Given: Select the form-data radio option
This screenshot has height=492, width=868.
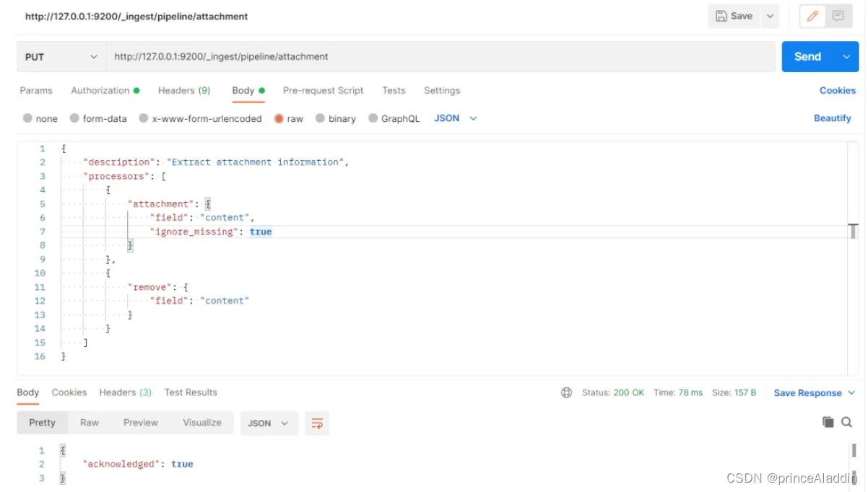Looking at the screenshot, I should click(98, 118).
